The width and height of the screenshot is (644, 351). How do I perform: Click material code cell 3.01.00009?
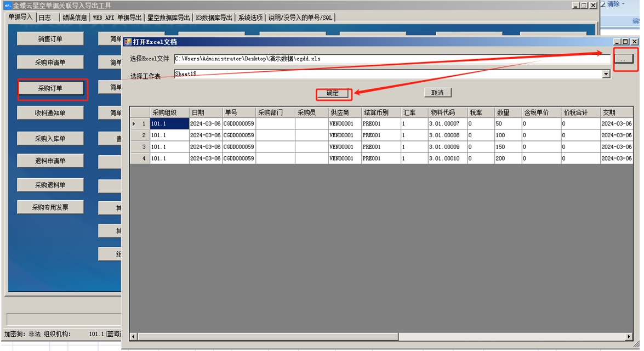point(448,146)
